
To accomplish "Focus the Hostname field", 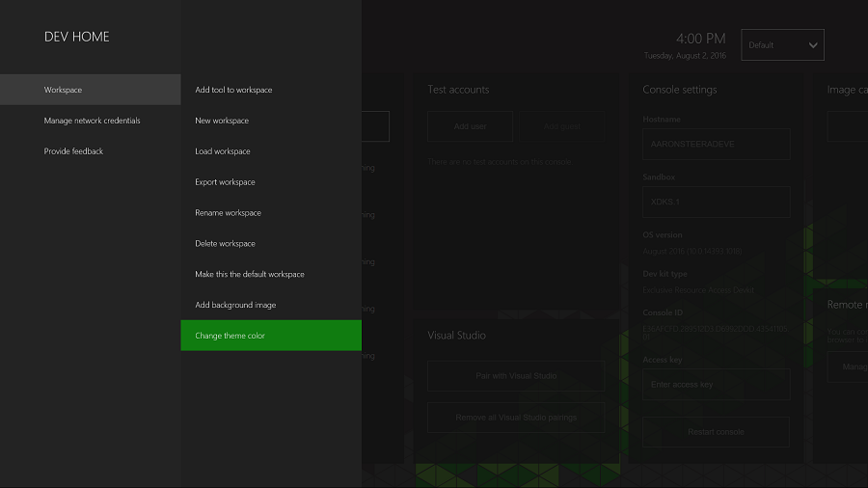I will coord(717,144).
